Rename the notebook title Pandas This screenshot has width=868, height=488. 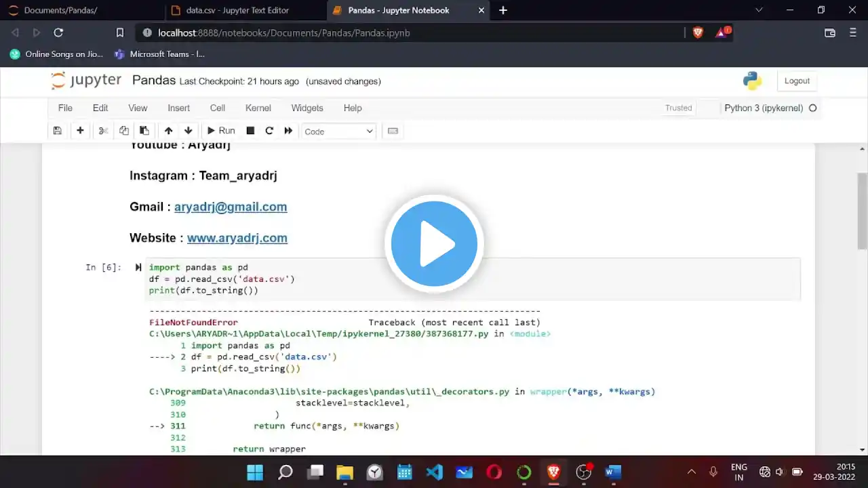(x=154, y=80)
